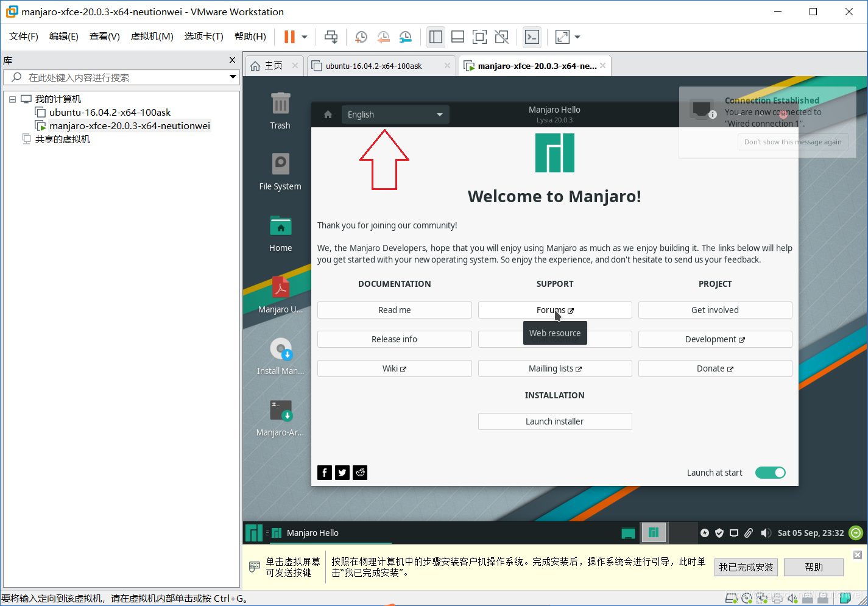Toggle the Launch at start switch
This screenshot has width=868, height=606.
tap(771, 473)
